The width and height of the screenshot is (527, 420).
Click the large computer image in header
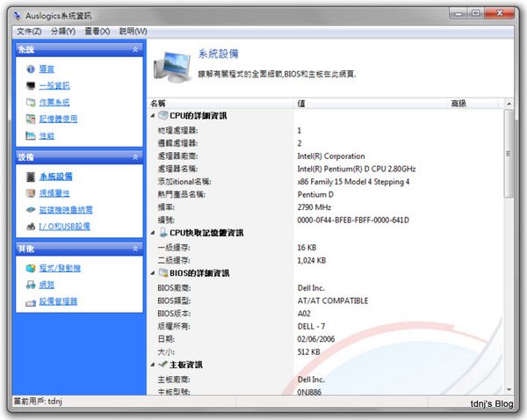click(x=172, y=67)
